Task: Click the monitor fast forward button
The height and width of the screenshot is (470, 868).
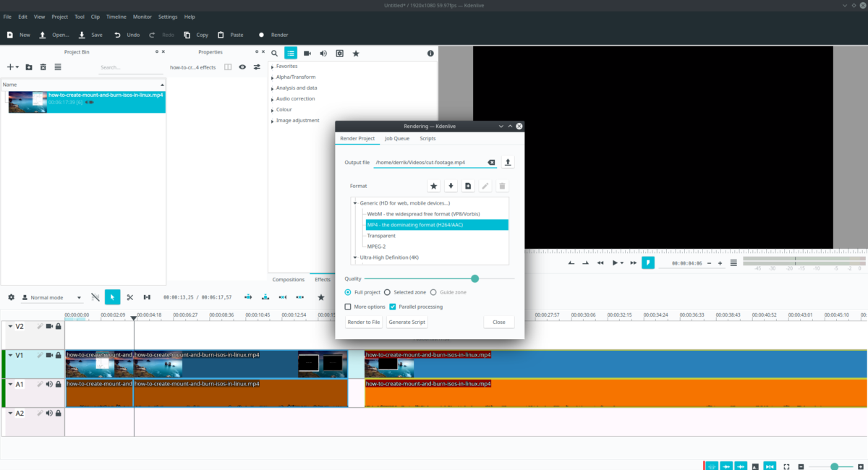Action: click(634, 263)
